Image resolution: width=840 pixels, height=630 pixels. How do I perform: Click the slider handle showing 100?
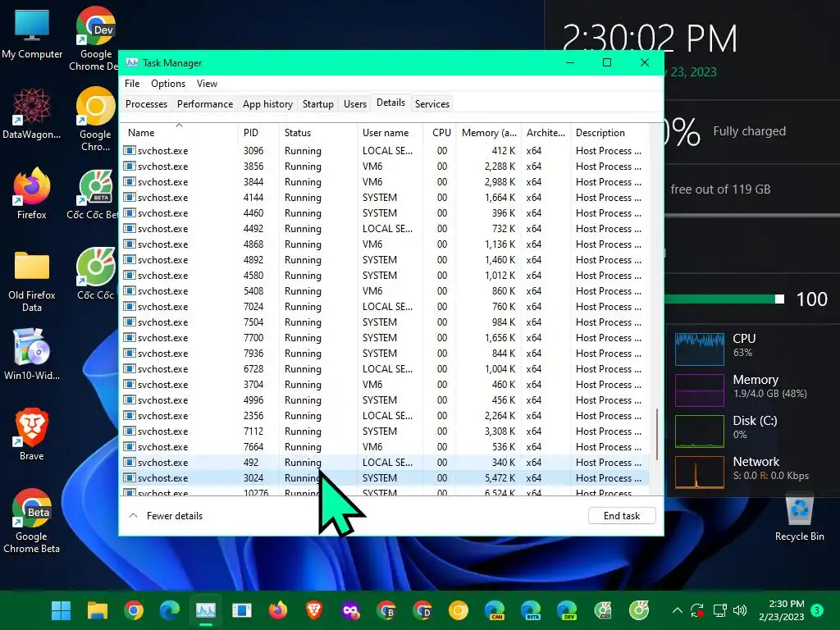coord(780,299)
